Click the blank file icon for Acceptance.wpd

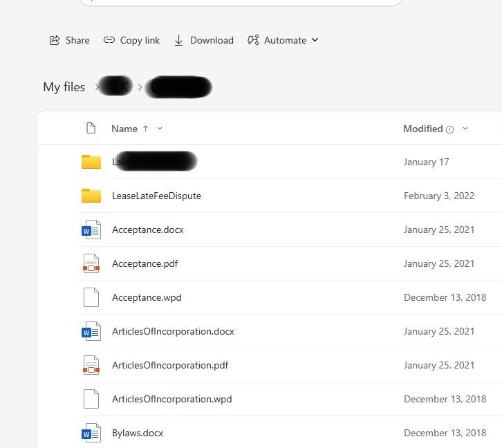(x=91, y=297)
